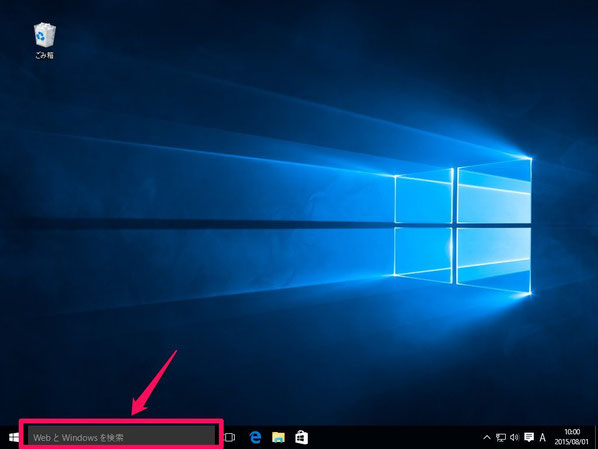Open the Recycle Bin desktop icon
The height and width of the screenshot is (449, 598).
tap(45, 40)
